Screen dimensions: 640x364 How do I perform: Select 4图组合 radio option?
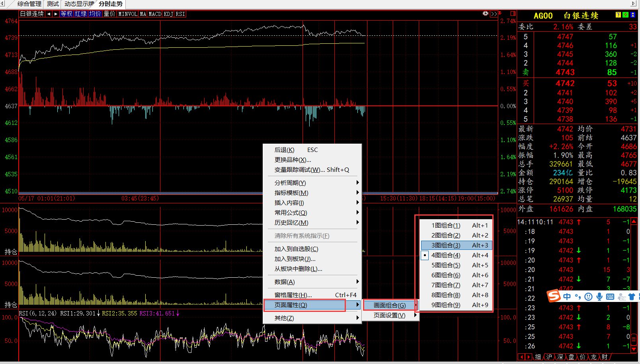457,255
